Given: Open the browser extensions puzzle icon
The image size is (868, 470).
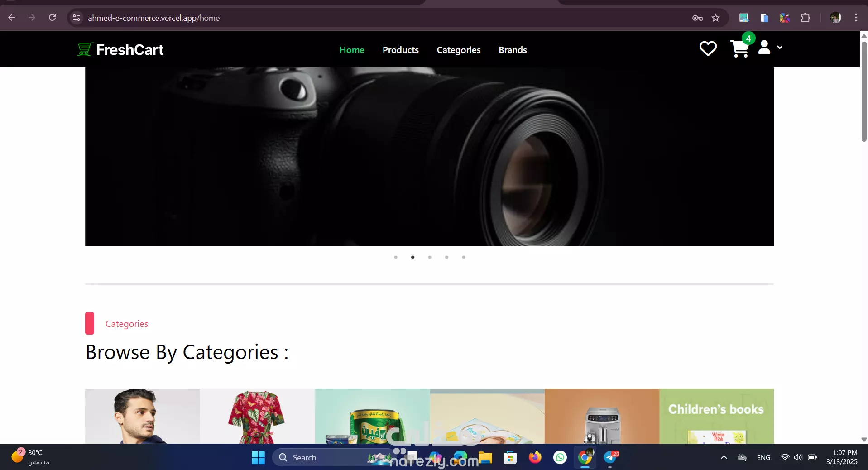Looking at the screenshot, I should (x=806, y=18).
